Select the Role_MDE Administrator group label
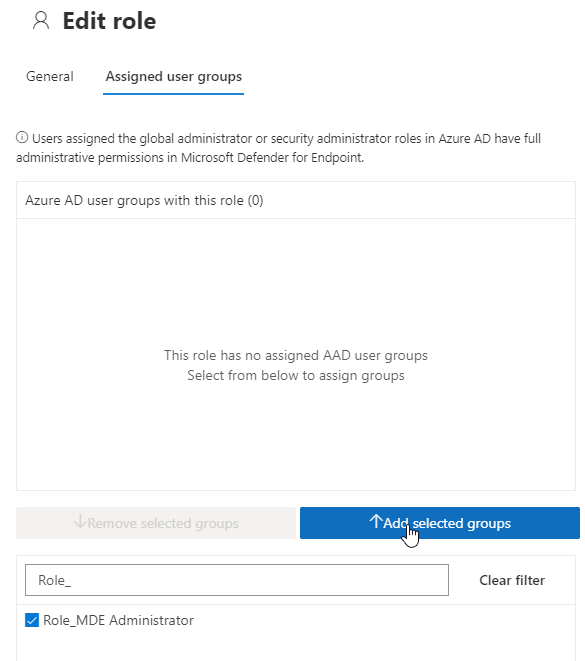Viewport: 585px width, 661px height. (x=118, y=620)
